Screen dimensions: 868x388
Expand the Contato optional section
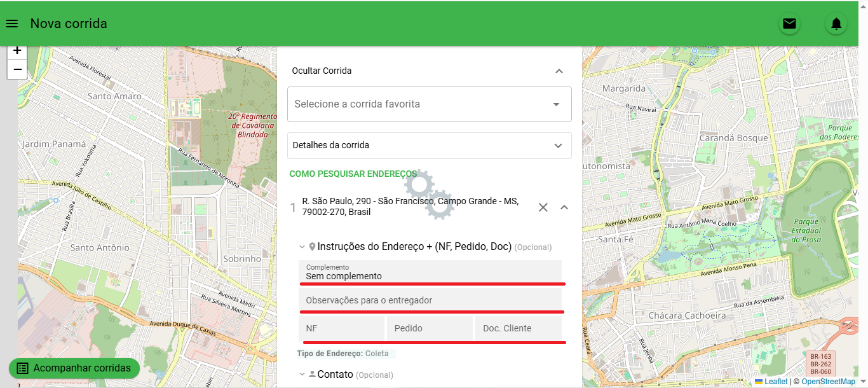pyautogui.click(x=302, y=375)
